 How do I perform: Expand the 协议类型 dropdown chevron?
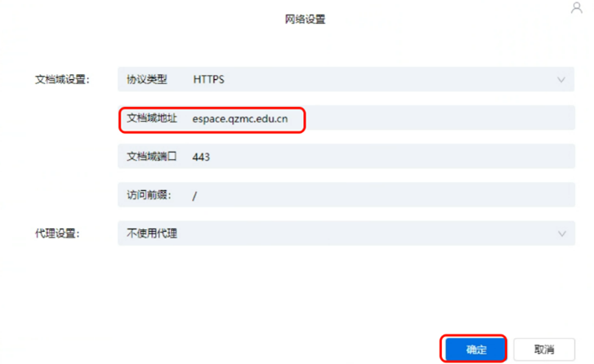click(x=561, y=80)
